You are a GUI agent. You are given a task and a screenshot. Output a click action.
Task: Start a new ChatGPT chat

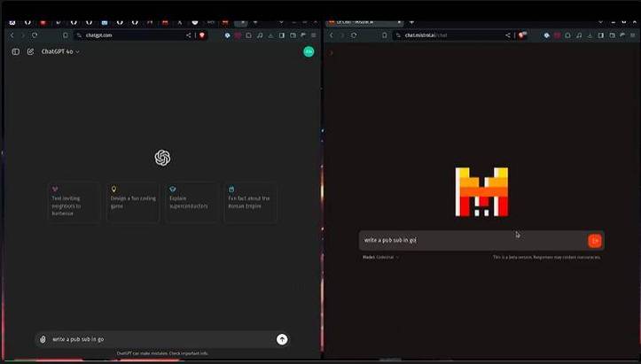[30, 52]
